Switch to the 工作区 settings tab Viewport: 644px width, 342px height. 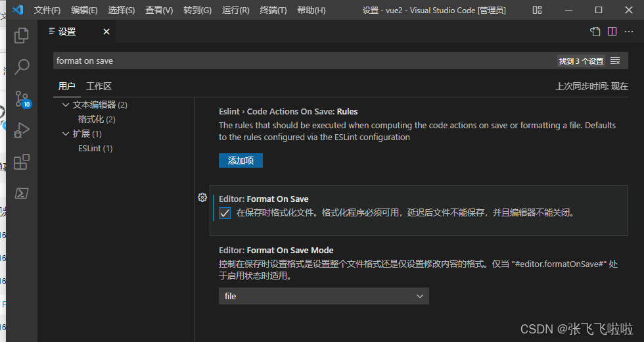tap(99, 86)
